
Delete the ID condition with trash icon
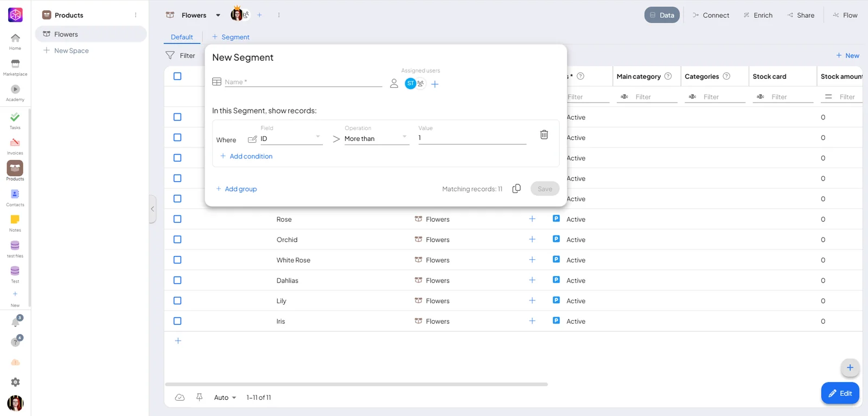[544, 135]
